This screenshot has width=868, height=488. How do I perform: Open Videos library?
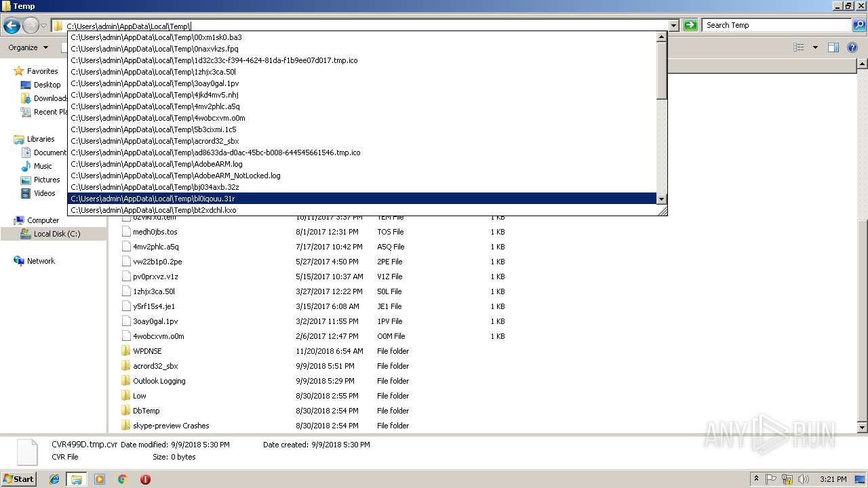pos(45,193)
